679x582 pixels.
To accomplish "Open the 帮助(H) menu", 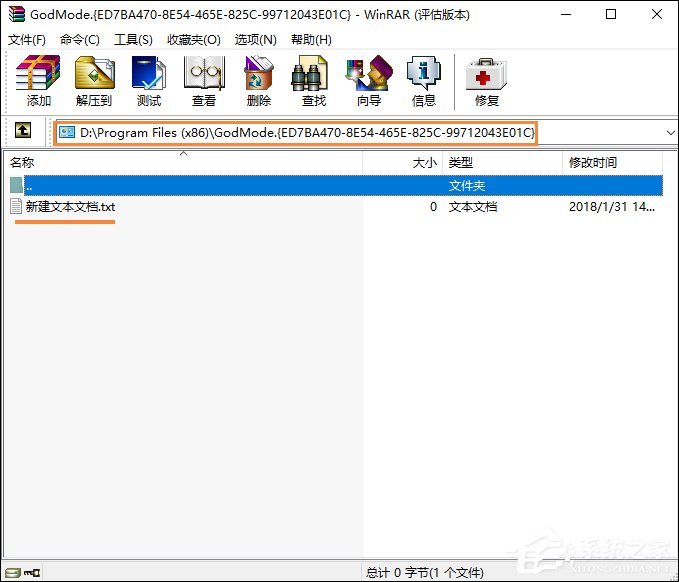I will [x=311, y=40].
